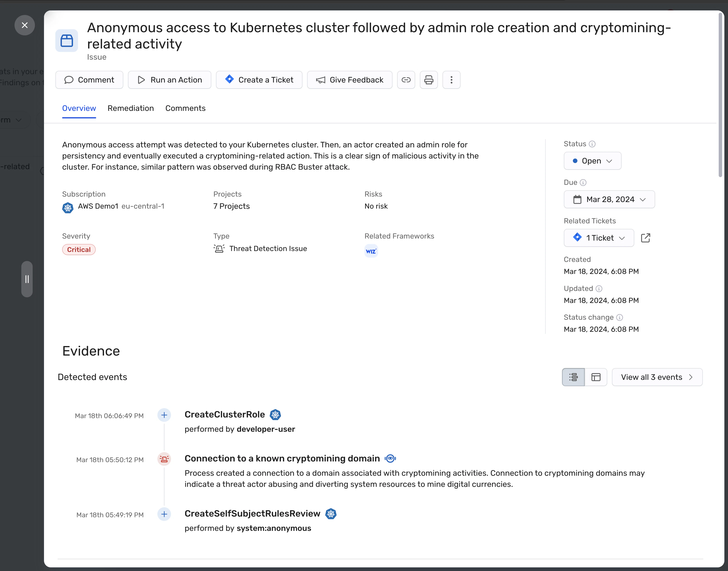
Task: Click the Threat Detection Issue alarm icon
Action: 219,248
